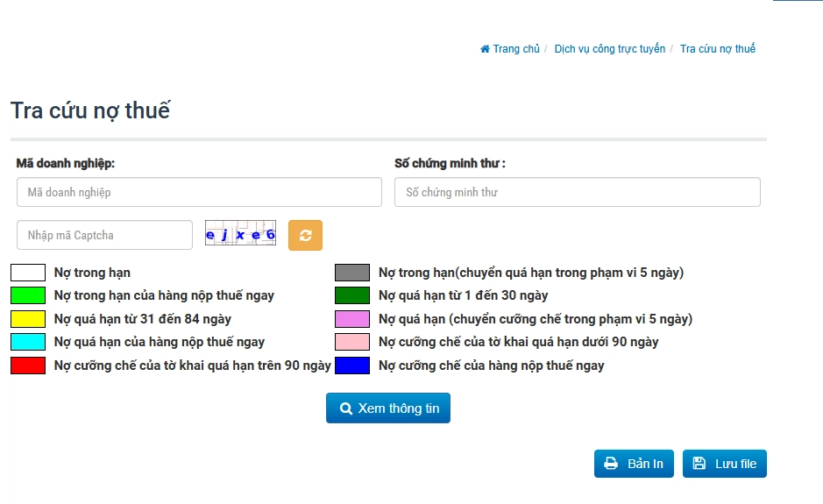Screen dimensions: 823x504
Task: Click the printer icon on Bản In
Action: [x=612, y=464]
